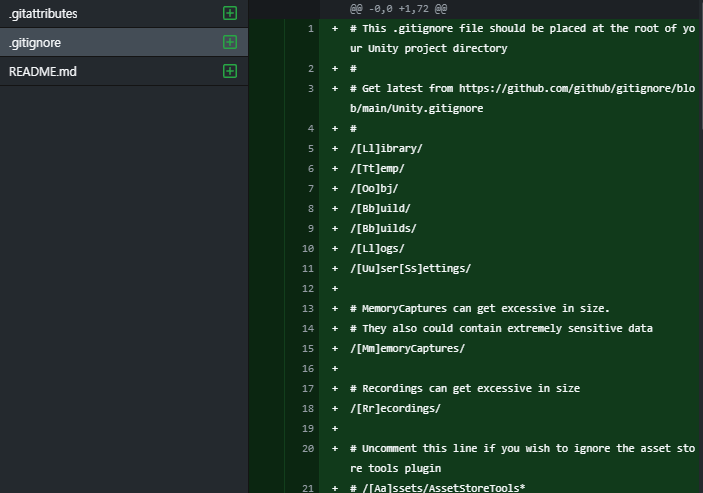Click the line '/[Ll]ogs/'
Screen dimensions: 703x493
click(x=377, y=249)
